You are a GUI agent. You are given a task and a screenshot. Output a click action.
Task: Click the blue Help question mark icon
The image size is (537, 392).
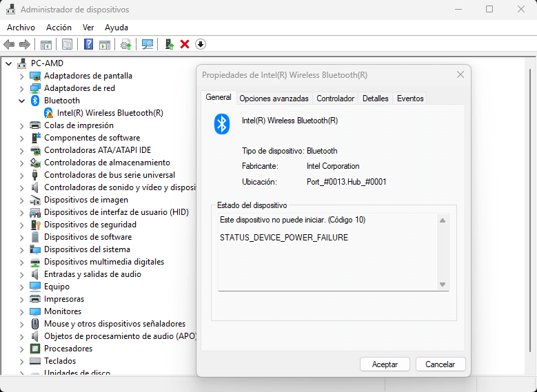click(88, 44)
